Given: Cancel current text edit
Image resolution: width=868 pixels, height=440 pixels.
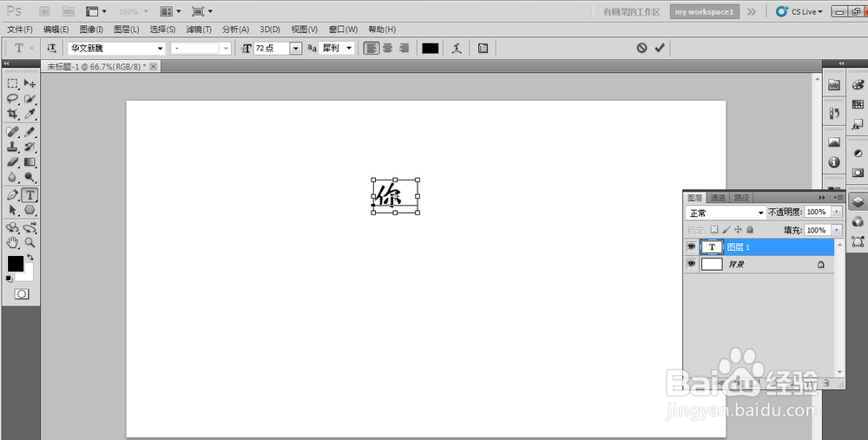Looking at the screenshot, I should click(641, 48).
